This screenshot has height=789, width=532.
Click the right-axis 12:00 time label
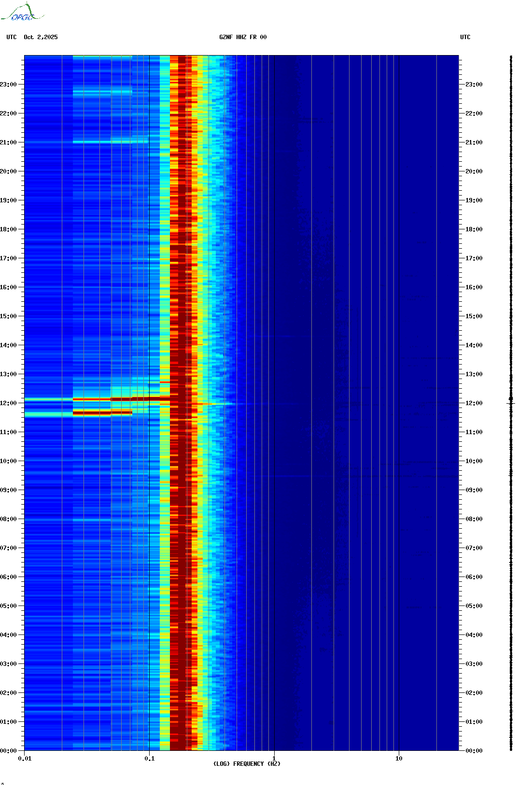tap(474, 403)
